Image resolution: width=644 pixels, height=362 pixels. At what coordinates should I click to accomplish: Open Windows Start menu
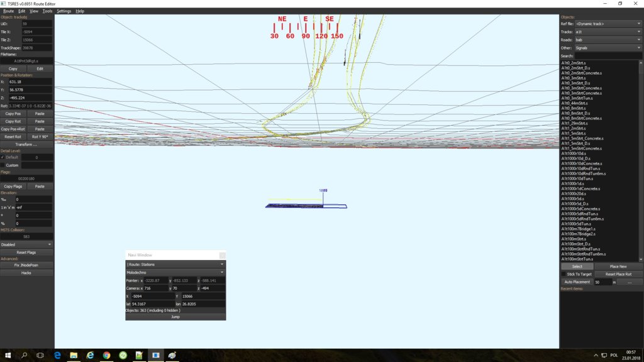pos(8,355)
